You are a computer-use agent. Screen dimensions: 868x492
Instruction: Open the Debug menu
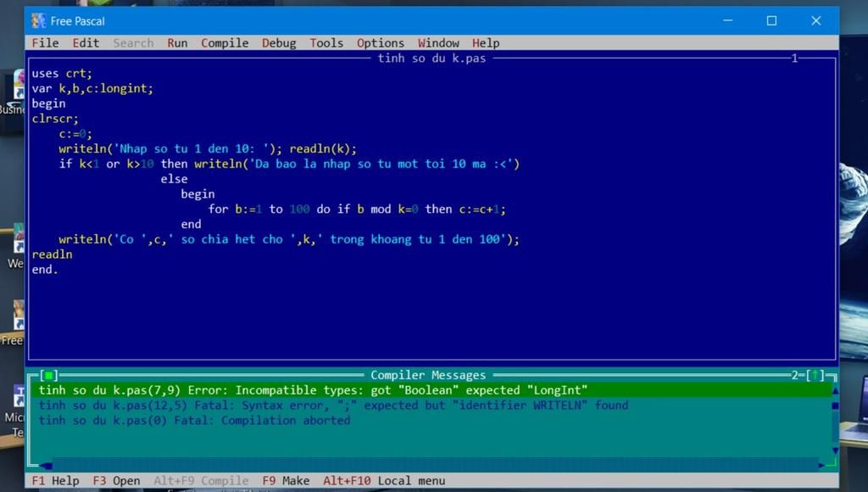[279, 43]
